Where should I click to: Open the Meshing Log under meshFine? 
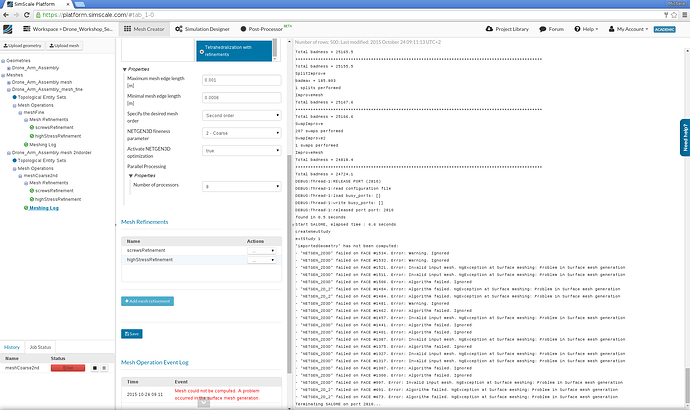43,145
